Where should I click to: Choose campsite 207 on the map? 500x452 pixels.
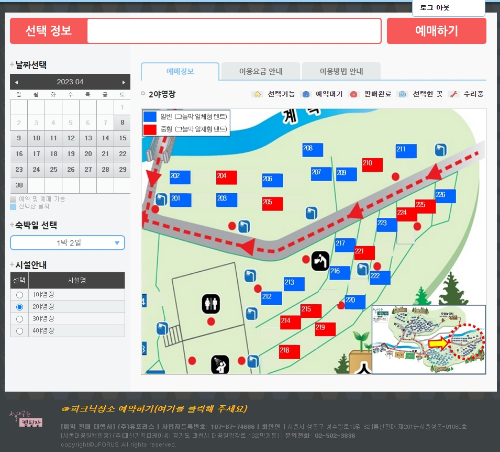[x=321, y=174]
